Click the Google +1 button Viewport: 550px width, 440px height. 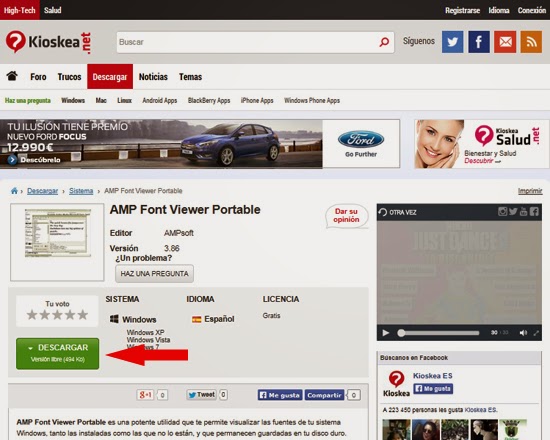tap(145, 395)
